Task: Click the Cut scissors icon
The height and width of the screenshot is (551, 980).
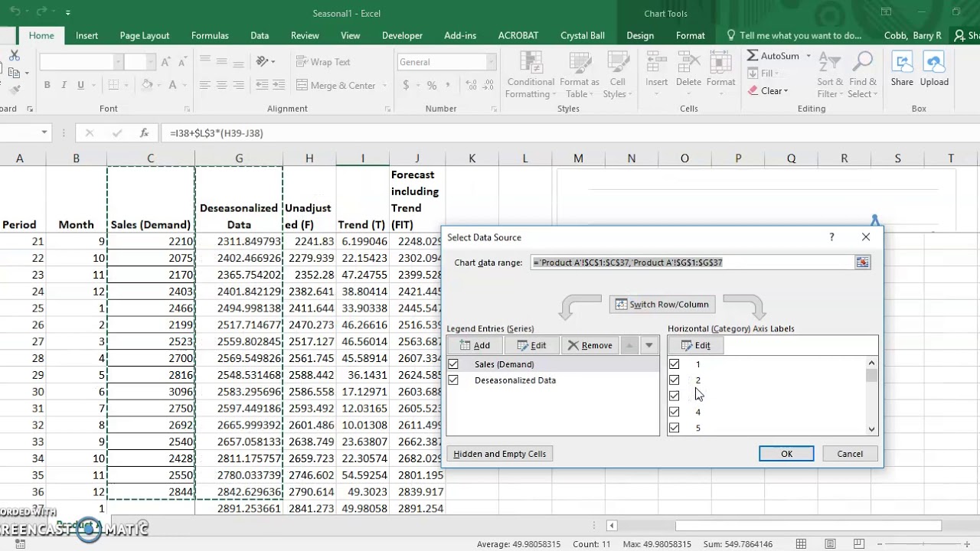Action: (14, 56)
